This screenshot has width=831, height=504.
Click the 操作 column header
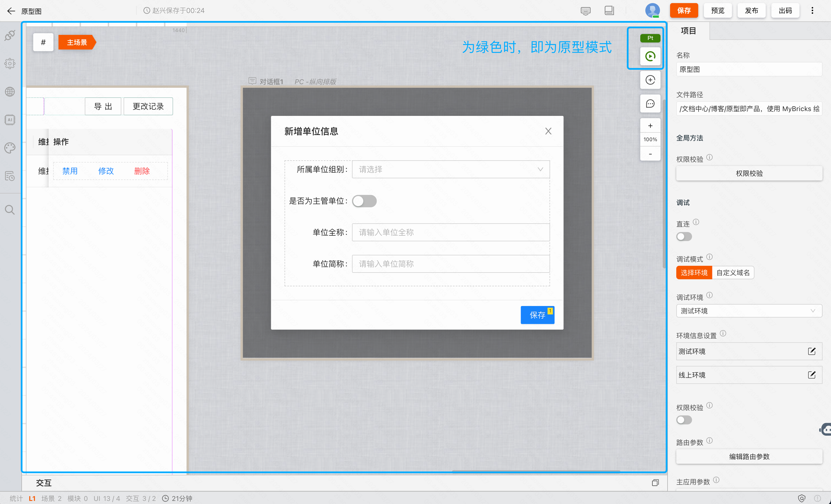point(61,142)
